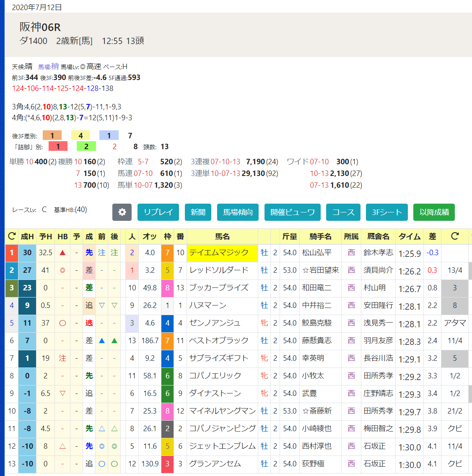Click the red finish position 1 cell

coord(12,253)
